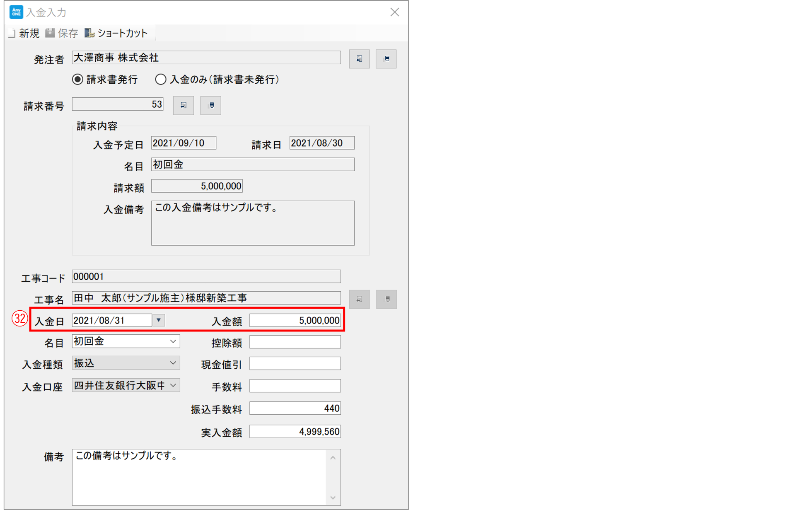This screenshot has width=812, height=510.
Task: Click the 振込手数料 field showing 440
Action: 295,408
